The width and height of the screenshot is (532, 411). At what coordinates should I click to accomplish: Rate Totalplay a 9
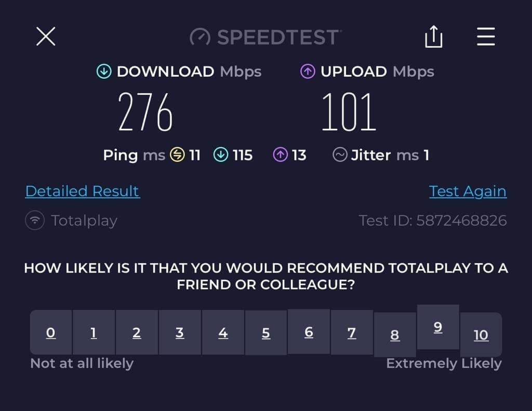[x=438, y=327]
